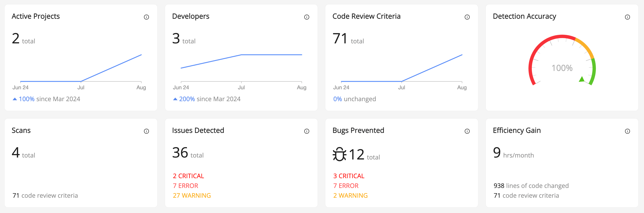The height and width of the screenshot is (213, 644).
Task: Click the 3 CRITICAL bugs prevented entry
Action: [x=349, y=176]
